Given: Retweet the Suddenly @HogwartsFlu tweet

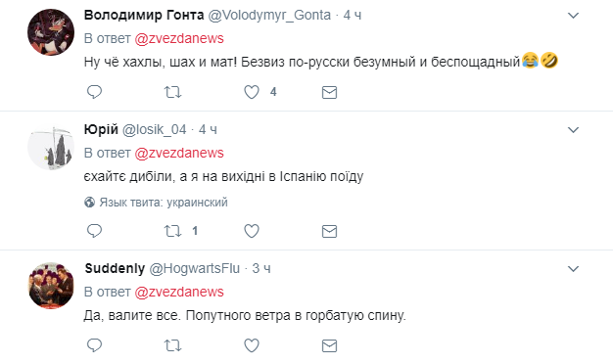Looking at the screenshot, I should (172, 345).
